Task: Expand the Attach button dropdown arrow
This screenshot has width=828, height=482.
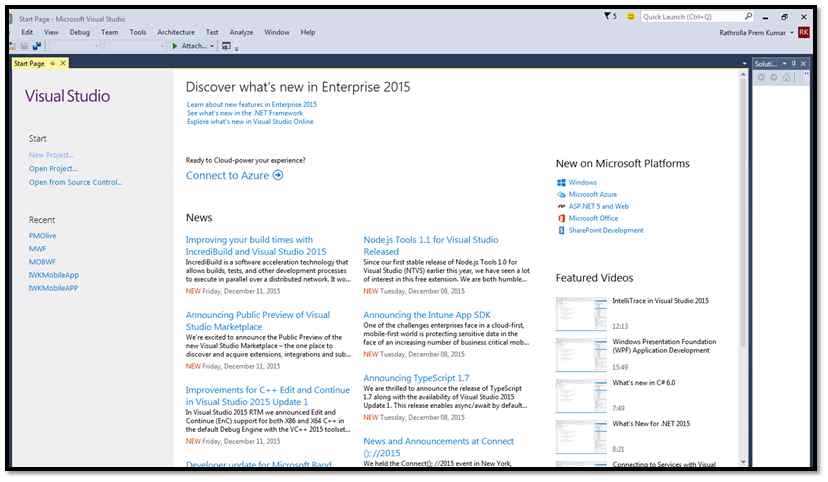Action: [x=213, y=46]
